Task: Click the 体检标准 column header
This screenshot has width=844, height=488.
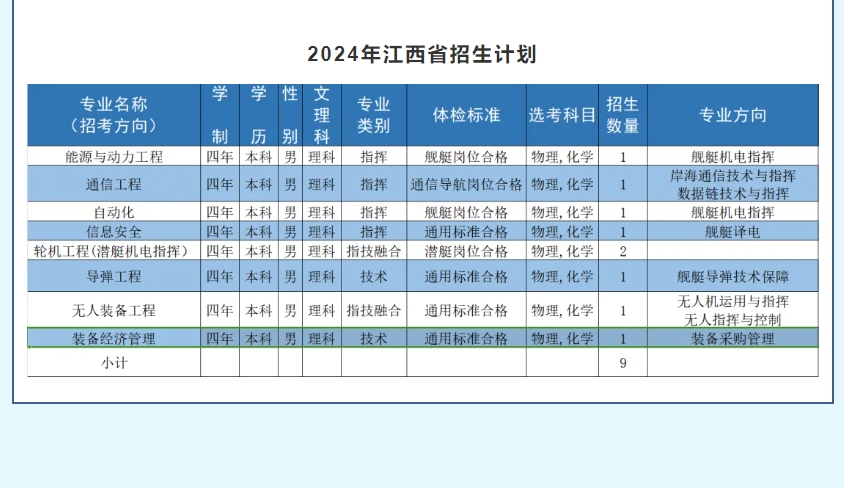Action: tap(466, 115)
